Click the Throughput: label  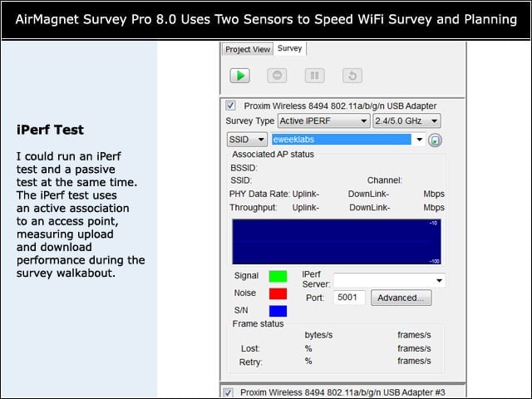(253, 208)
